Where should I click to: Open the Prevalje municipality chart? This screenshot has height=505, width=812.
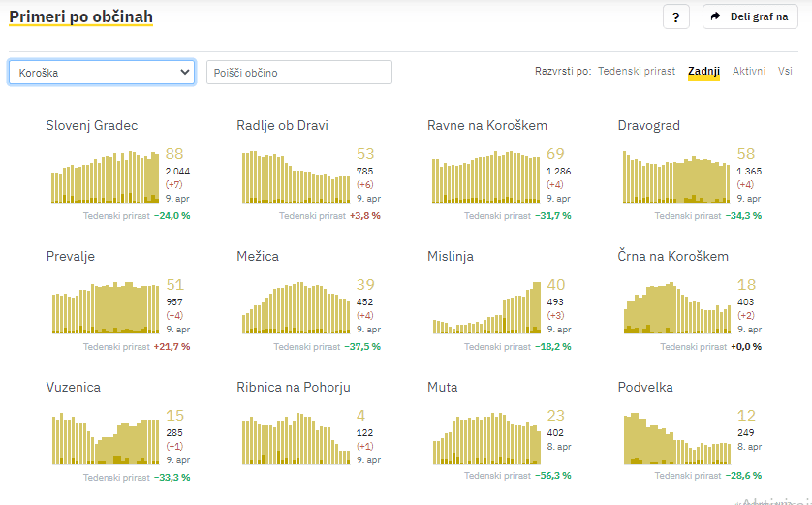(105, 308)
